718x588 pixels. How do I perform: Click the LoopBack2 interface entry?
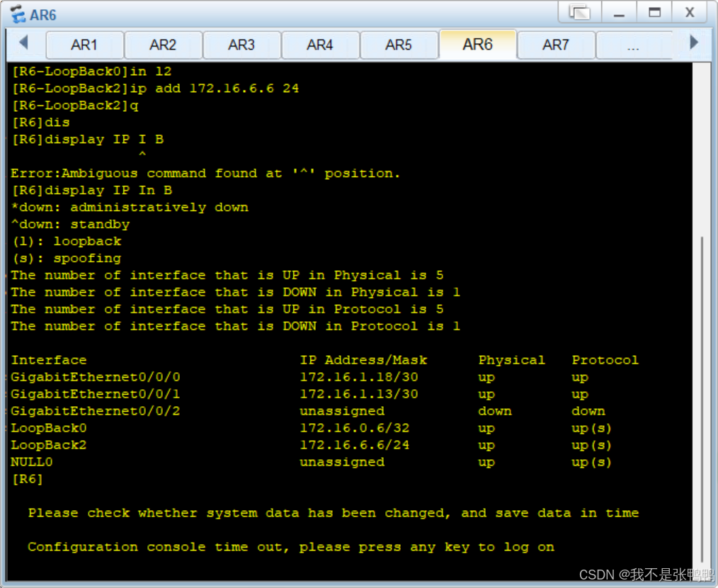point(49,445)
